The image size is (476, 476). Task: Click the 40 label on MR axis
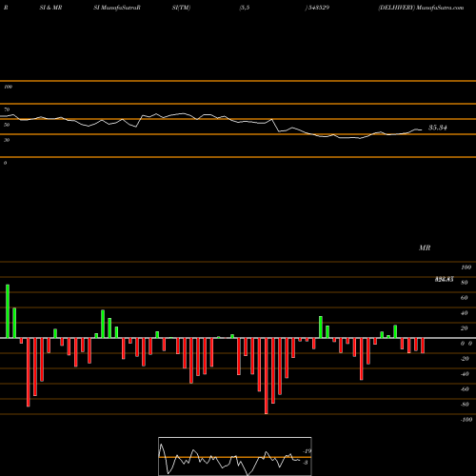pyautogui.click(x=465, y=313)
